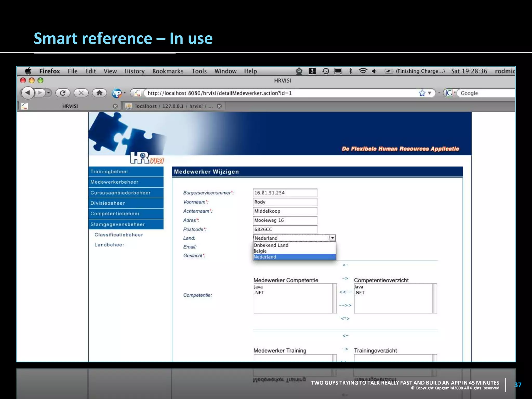532x399 pixels.
Task: Open the Land dropdown arrow
Action: pyautogui.click(x=332, y=238)
